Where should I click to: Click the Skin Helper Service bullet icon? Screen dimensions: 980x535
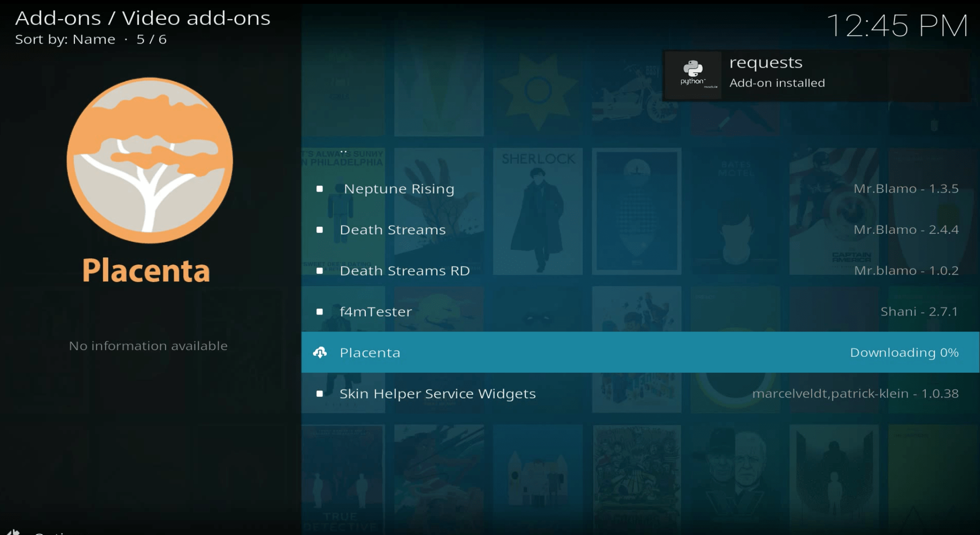(x=320, y=393)
